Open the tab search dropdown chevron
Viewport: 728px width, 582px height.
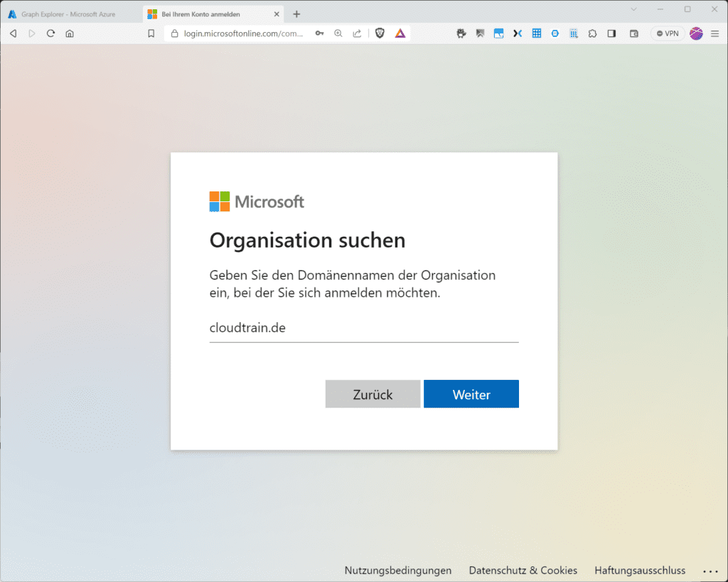[633, 9]
